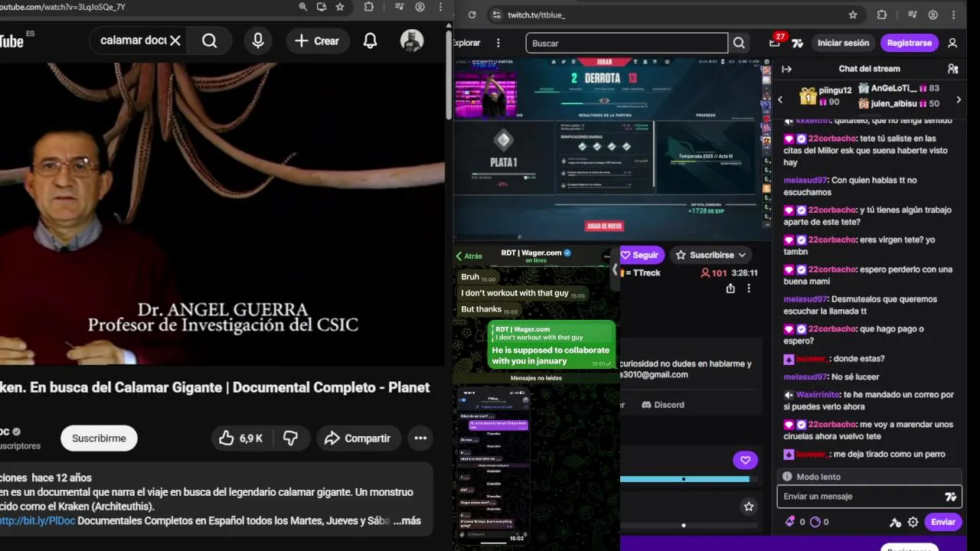The width and height of the screenshot is (980, 551).
Task: Open Twitch chat settings gear
Action: pos(913,522)
